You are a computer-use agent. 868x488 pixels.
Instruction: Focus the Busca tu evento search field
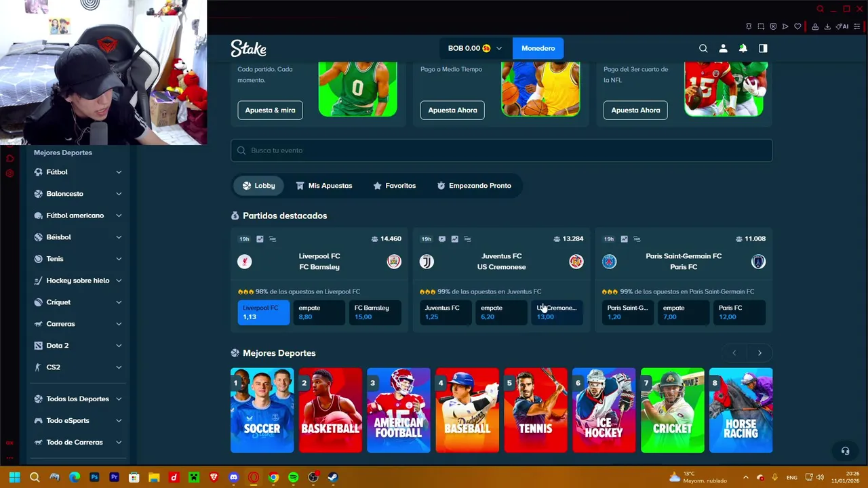(x=501, y=150)
